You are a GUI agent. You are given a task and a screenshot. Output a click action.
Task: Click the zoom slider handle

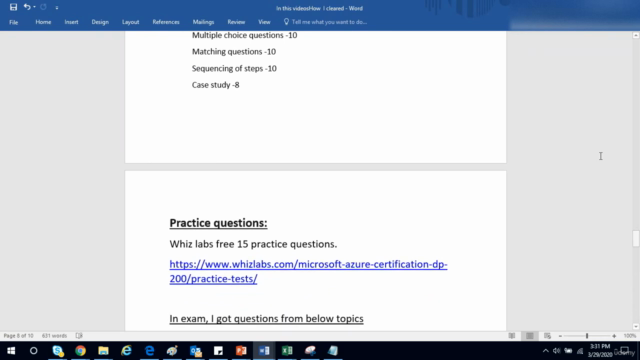point(587,336)
